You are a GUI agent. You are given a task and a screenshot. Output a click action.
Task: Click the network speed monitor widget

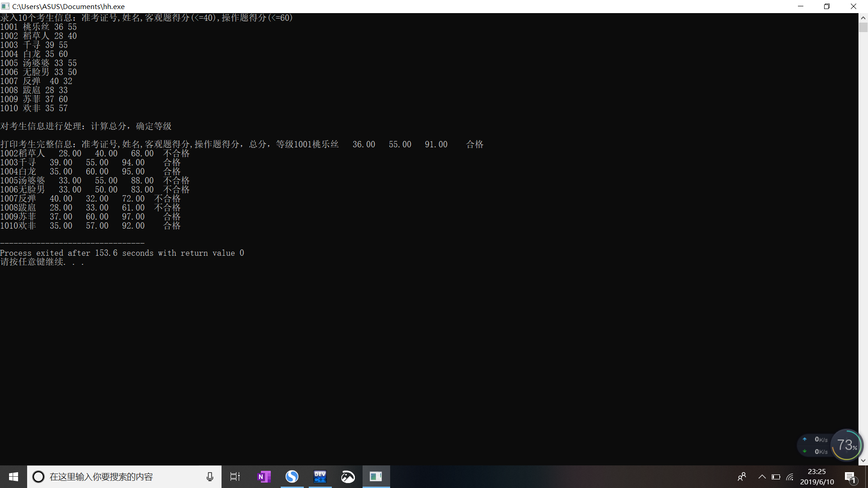(x=815, y=445)
